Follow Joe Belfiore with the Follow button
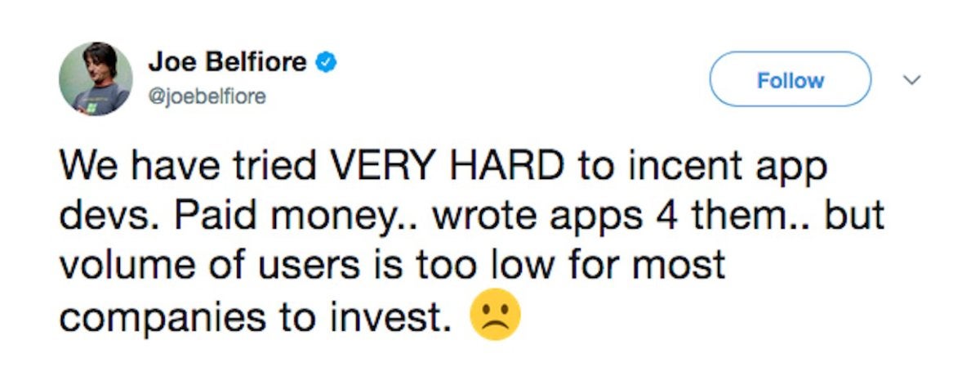 (x=791, y=79)
